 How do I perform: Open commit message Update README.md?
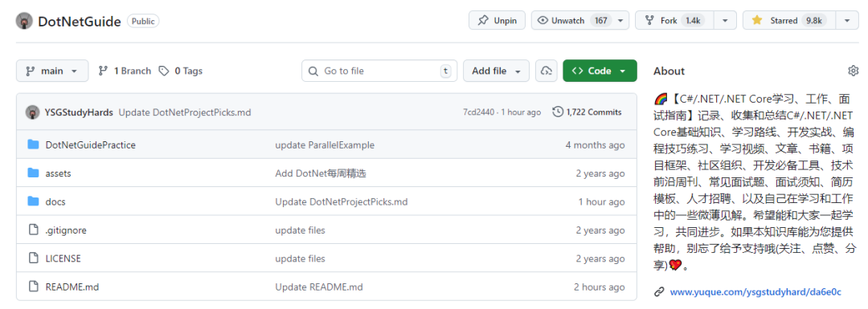[319, 287]
